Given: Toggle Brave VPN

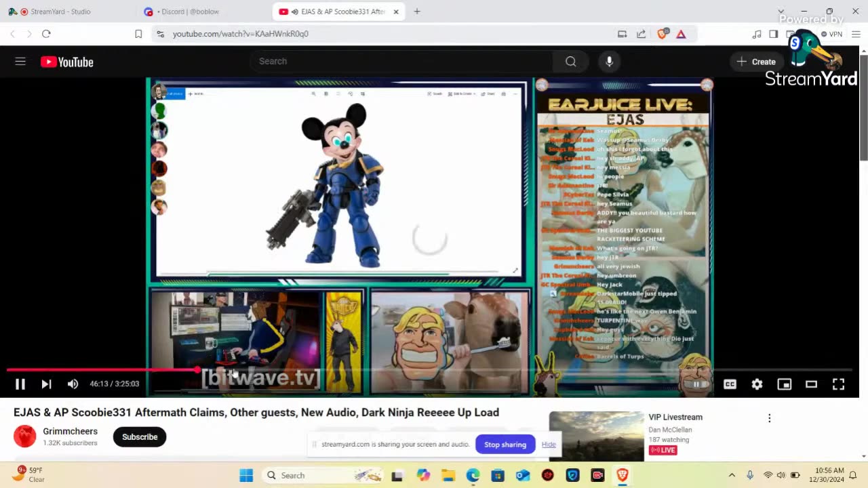Looking at the screenshot, I should pyautogui.click(x=831, y=34).
